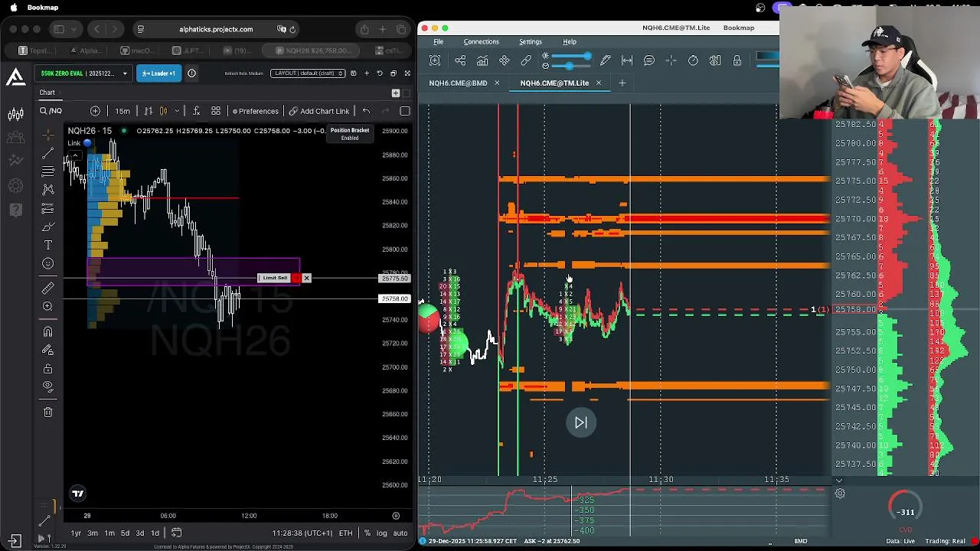
Task: Open the layout grid templates icon
Action: pos(216,111)
